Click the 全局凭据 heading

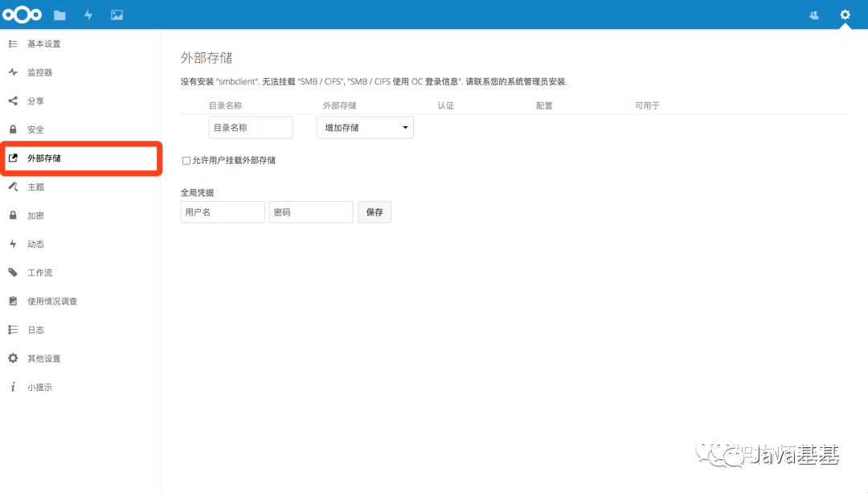[x=197, y=193]
